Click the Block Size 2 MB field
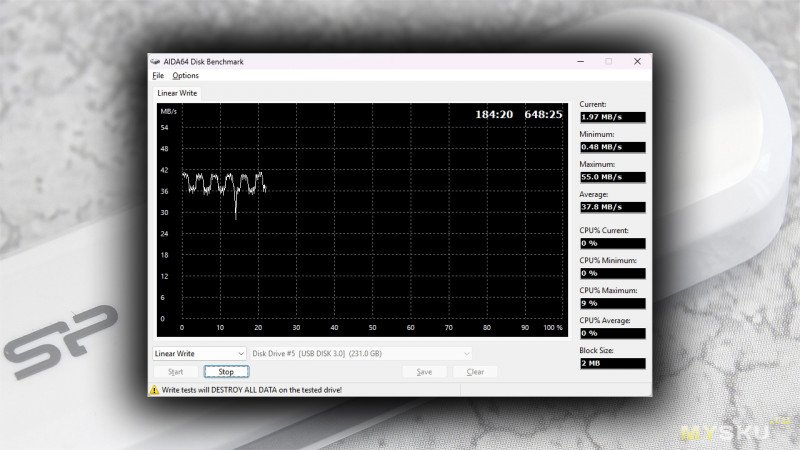800x450 pixels. 612,363
